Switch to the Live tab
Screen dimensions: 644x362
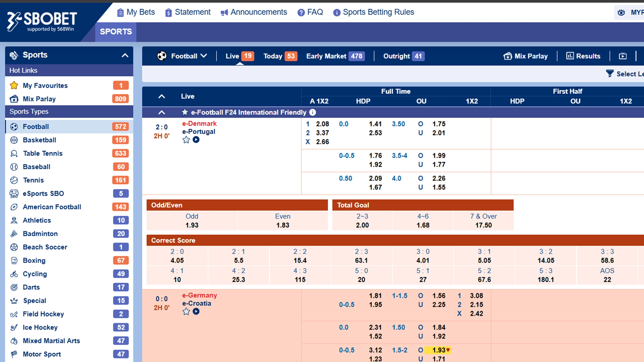(x=239, y=56)
